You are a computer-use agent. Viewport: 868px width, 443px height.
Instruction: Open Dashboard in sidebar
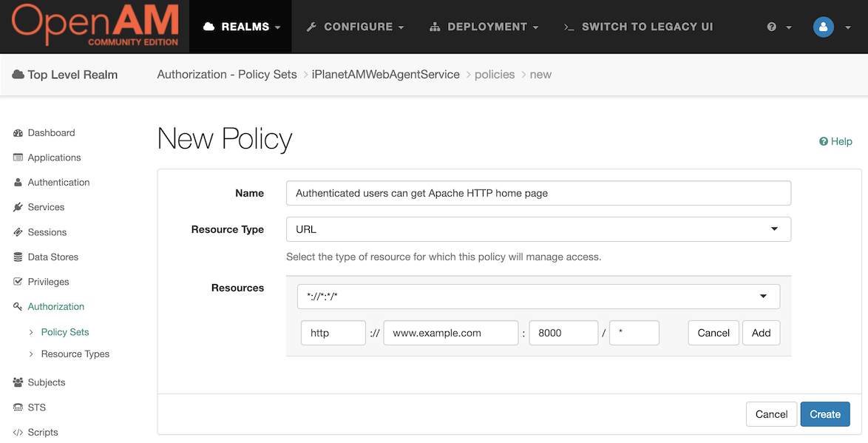click(52, 133)
